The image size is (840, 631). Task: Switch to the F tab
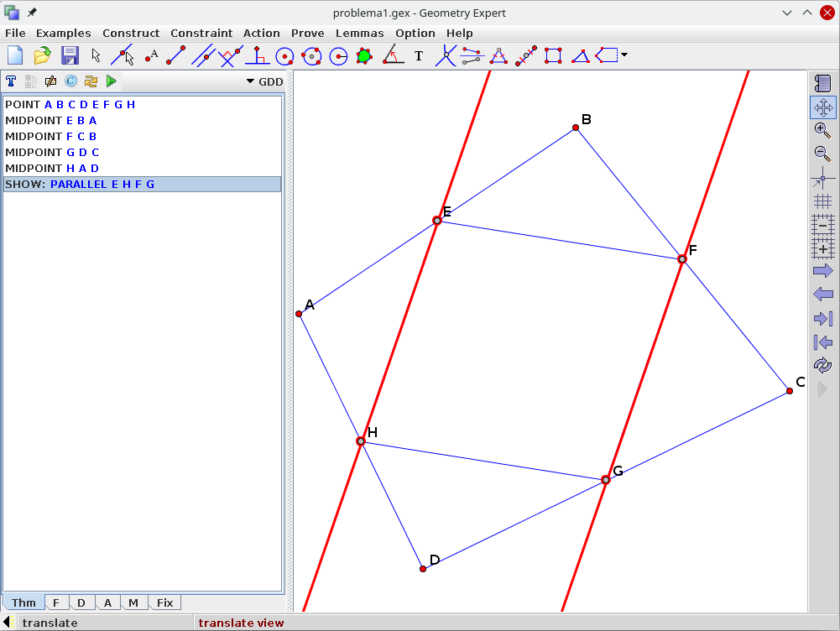pyautogui.click(x=55, y=602)
